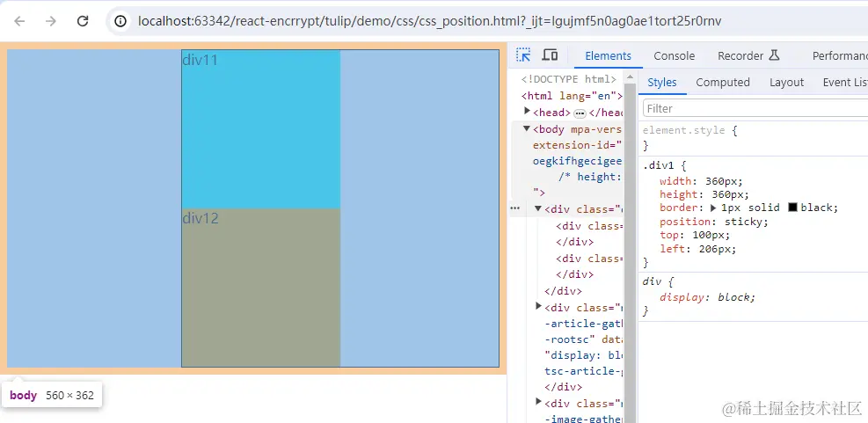Screen dimensions: 868x423
Task: Open the Performance tab
Action: point(839,56)
